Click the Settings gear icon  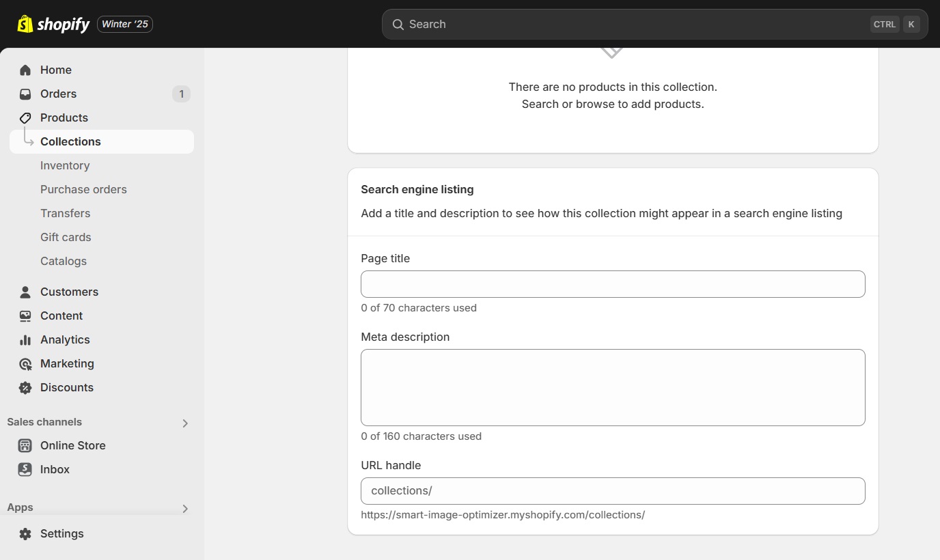[25, 533]
